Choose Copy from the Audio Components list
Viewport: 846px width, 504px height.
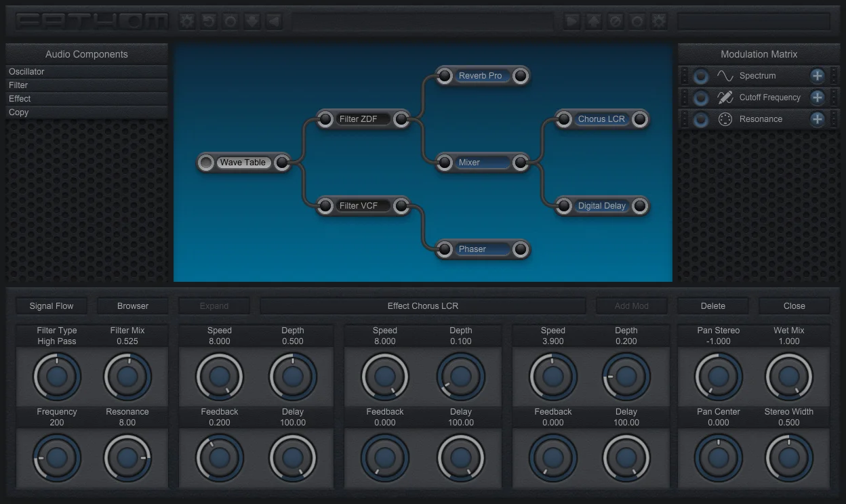pos(87,112)
